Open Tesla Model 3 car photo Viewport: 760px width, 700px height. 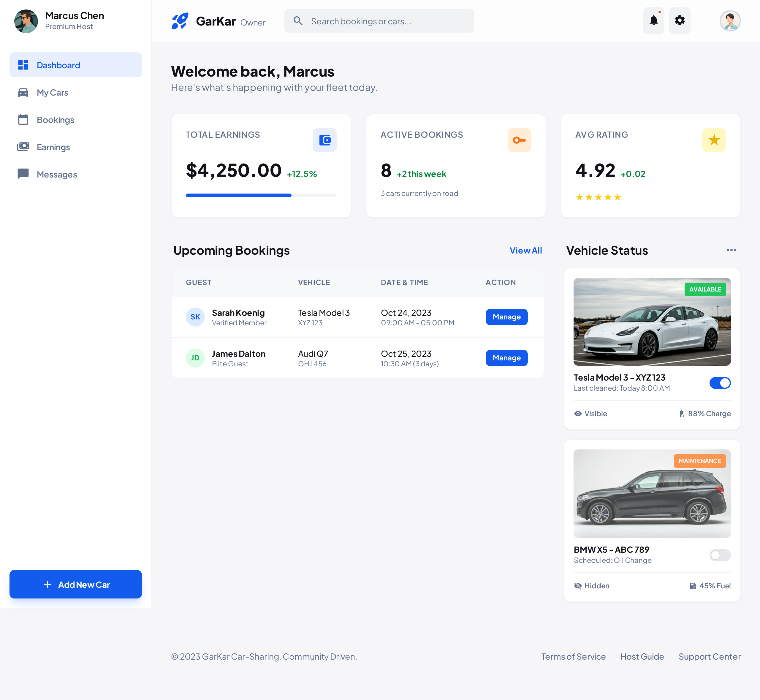tap(652, 322)
